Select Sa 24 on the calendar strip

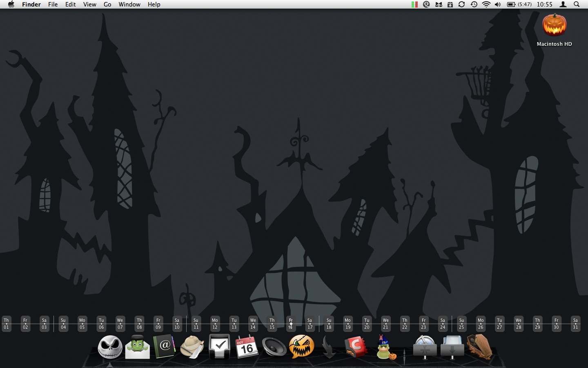pyautogui.click(x=443, y=324)
